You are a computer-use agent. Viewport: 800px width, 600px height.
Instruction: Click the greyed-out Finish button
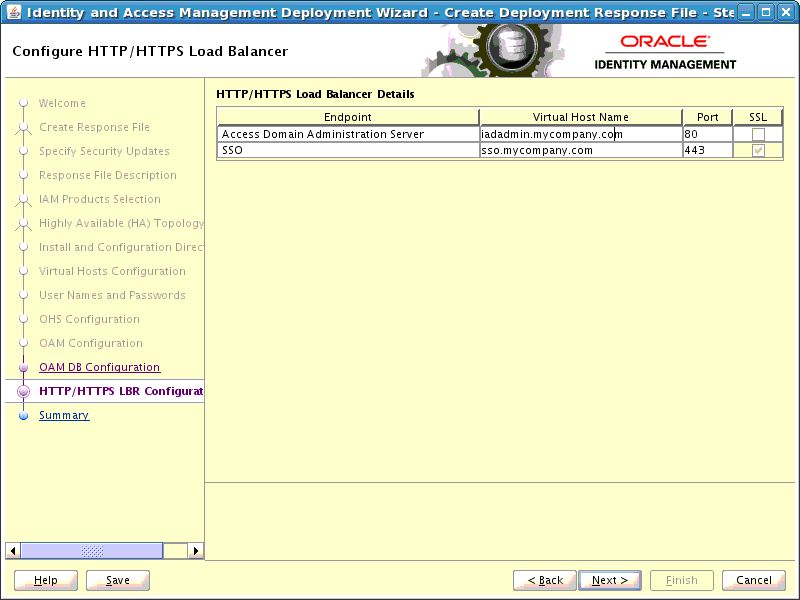[x=682, y=580]
